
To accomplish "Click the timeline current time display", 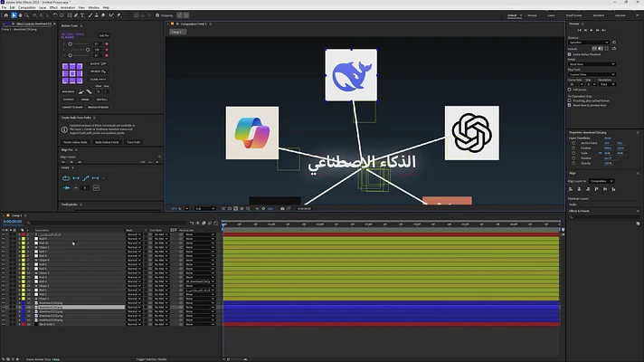I will tap(13, 222).
